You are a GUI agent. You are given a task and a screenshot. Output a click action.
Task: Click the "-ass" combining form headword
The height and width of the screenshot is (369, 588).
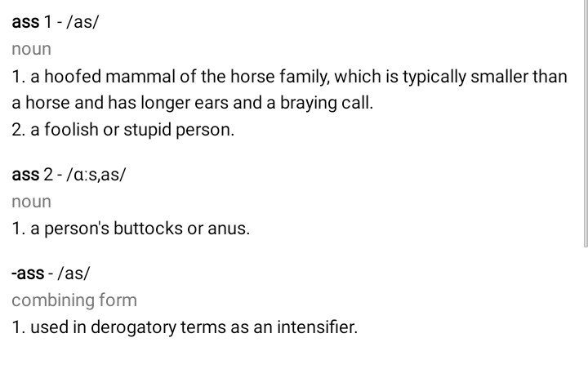[29, 273]
